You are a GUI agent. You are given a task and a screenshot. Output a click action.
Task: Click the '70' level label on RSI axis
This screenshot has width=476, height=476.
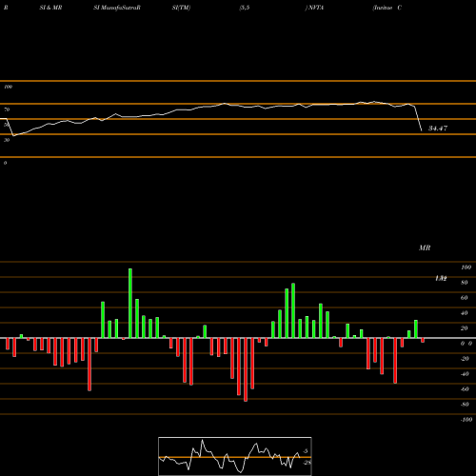click(x=7, y=109)
